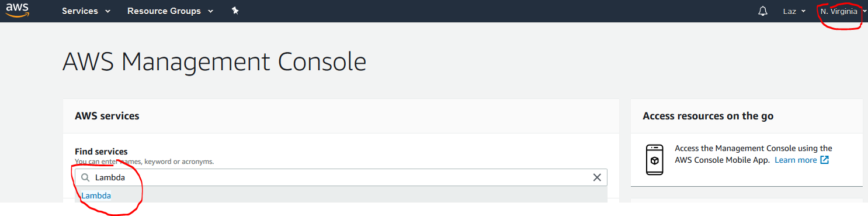The width and height of the screenshot is (868, 216).
Task: Click the mobile phone app icon
Action: (x=655, y=159)
